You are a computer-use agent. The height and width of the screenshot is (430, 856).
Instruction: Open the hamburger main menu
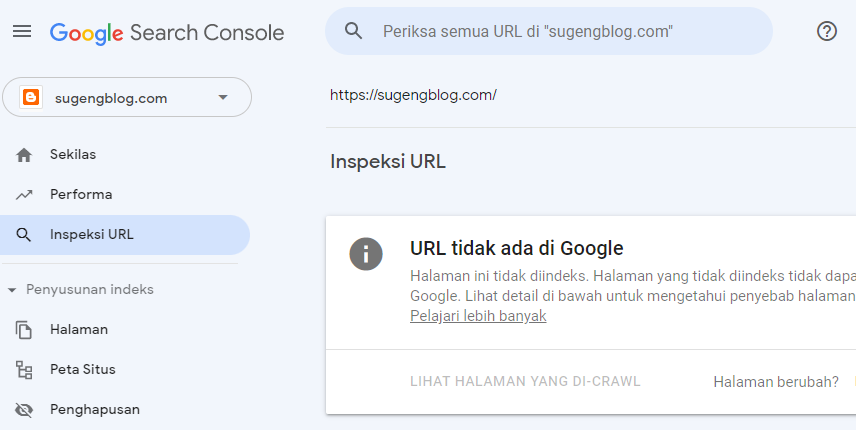(x=22, y=32)
